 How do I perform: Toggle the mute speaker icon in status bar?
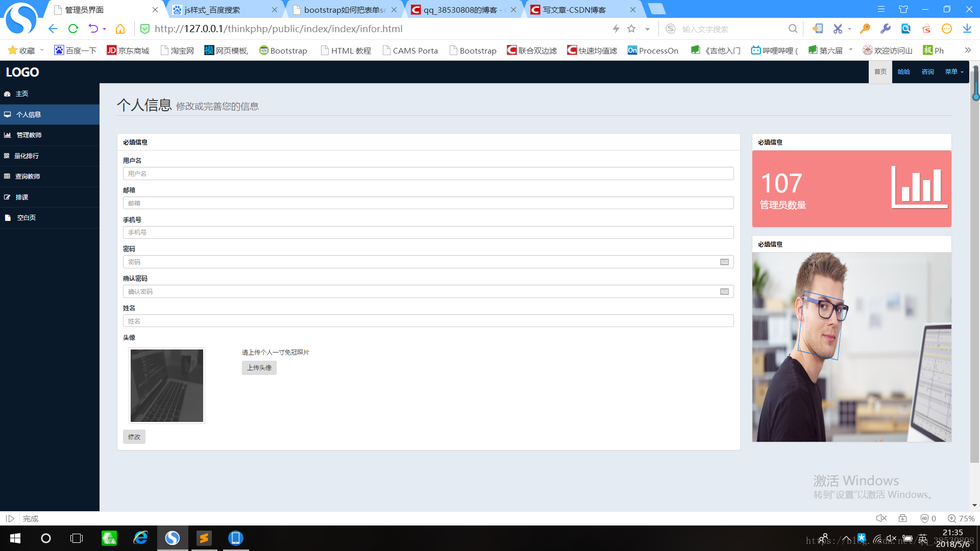pos(881,518)
